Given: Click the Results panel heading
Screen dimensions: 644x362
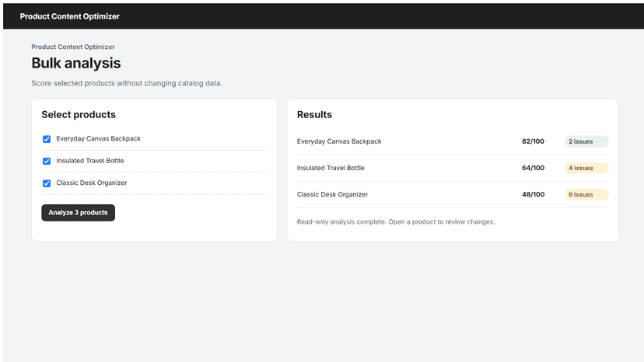Looking at the screenshot, I should click(x=314, y=114).
